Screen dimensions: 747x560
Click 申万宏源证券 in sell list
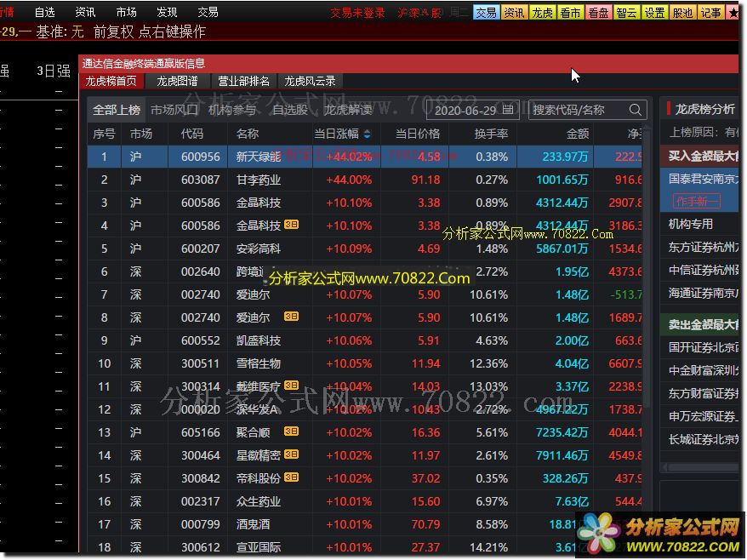[x=703, y=416]
